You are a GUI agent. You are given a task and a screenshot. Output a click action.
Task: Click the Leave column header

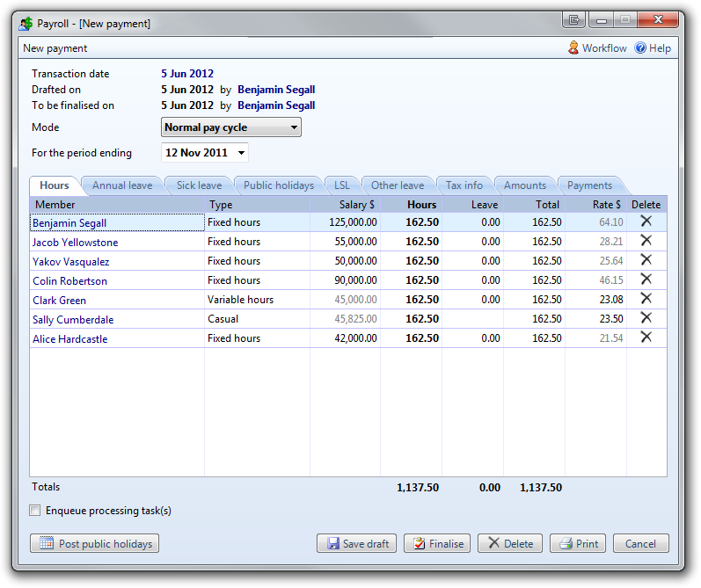(x=473, y=204)
